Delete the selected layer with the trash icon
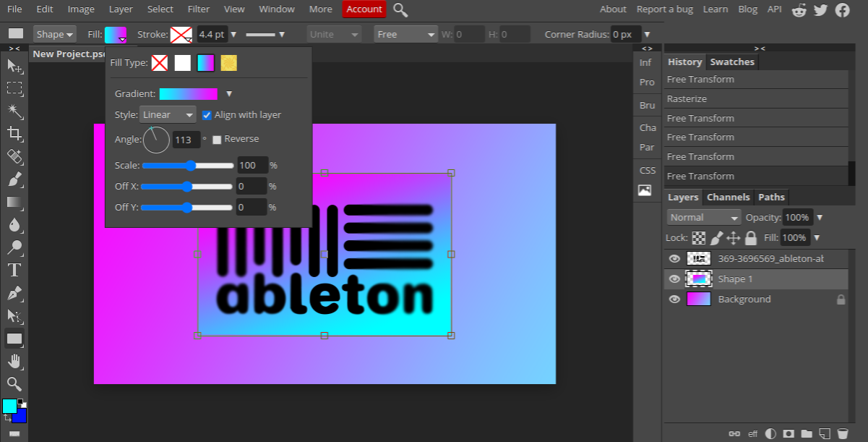Image resolution: width=868 pixels, height=442 pixels. [x=843, y=433]
